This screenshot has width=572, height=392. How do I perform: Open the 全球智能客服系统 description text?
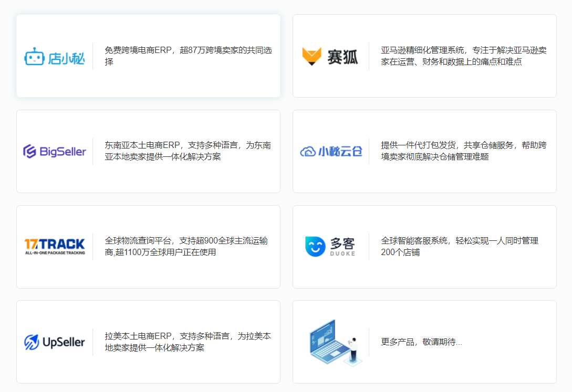click(x=460, y=247)
